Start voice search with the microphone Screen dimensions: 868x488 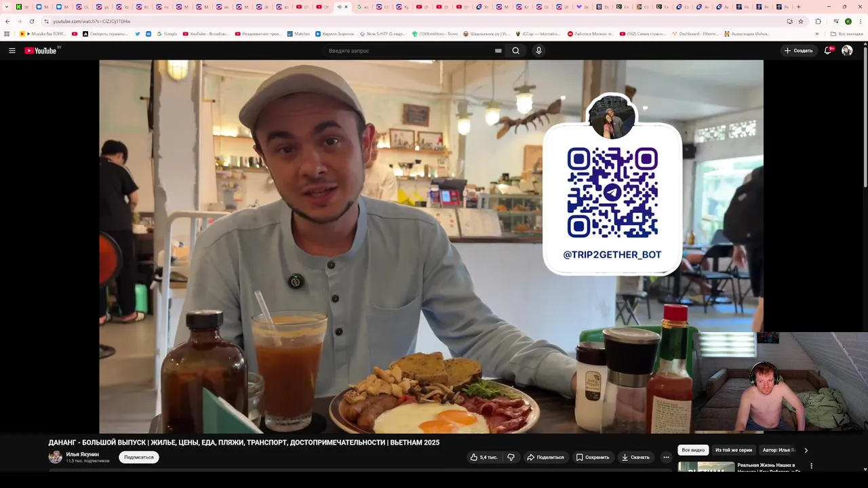click(x=538, y=51)
